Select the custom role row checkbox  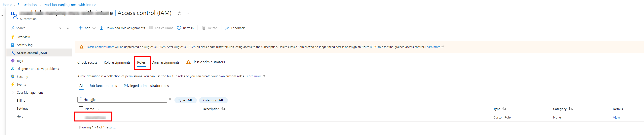[x=81, y=117]
